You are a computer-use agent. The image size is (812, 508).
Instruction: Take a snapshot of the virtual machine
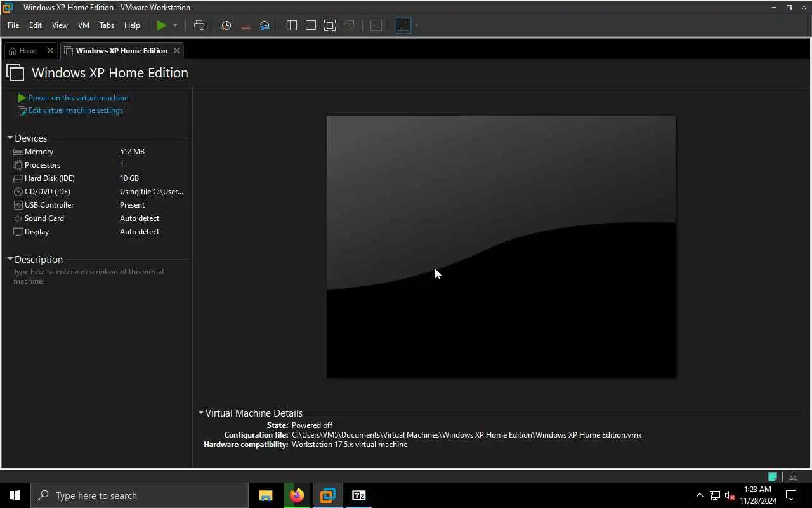(x=226, y=25)
